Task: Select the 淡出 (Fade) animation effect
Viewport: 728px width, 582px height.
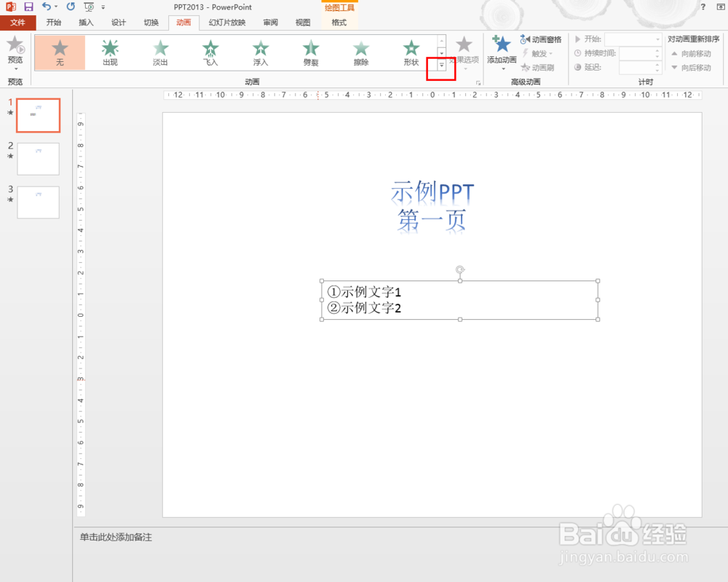Action: click(x=160, y=52)
